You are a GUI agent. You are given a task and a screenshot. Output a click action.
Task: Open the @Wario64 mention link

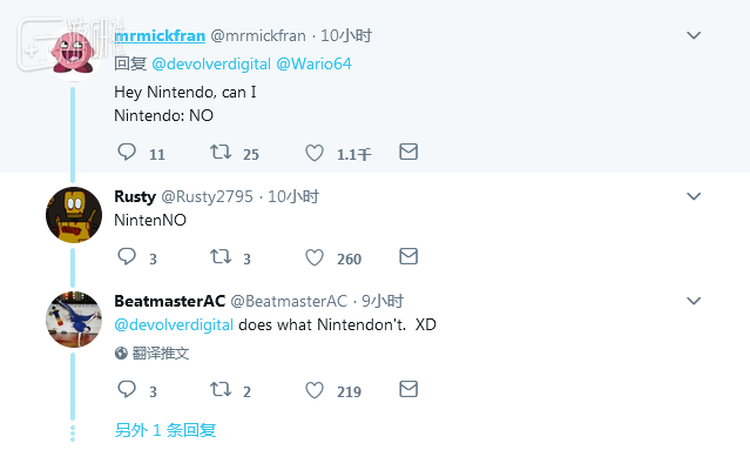[314, 63]
